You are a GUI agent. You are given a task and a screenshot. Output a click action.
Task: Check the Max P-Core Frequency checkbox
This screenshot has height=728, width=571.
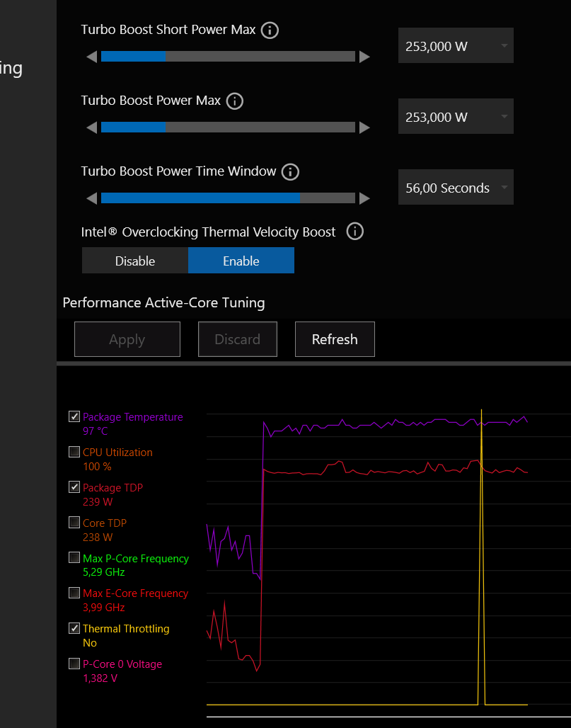[x=74, y=557]
